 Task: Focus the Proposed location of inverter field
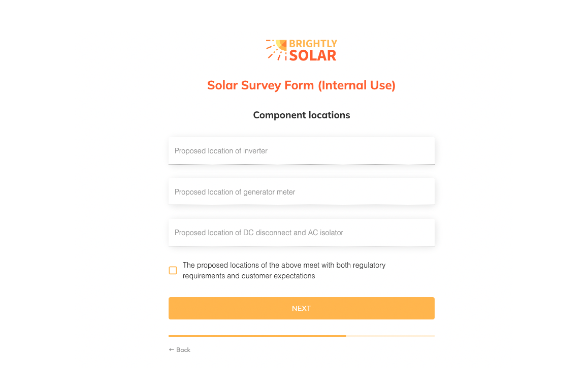[x=302, y=151]
